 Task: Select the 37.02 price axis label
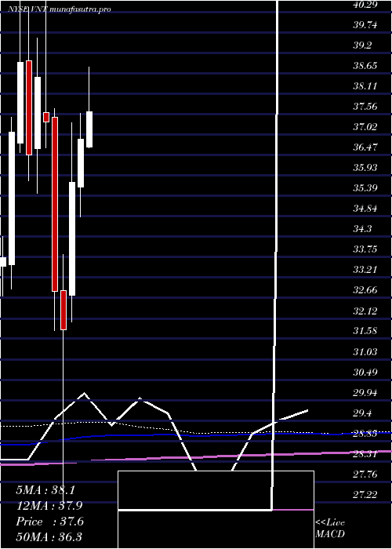click(365, 127)
